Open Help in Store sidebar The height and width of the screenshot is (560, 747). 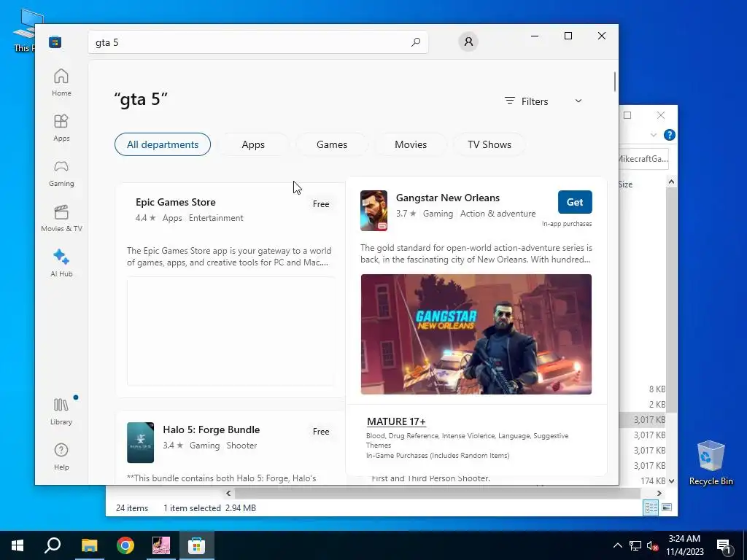61,456
